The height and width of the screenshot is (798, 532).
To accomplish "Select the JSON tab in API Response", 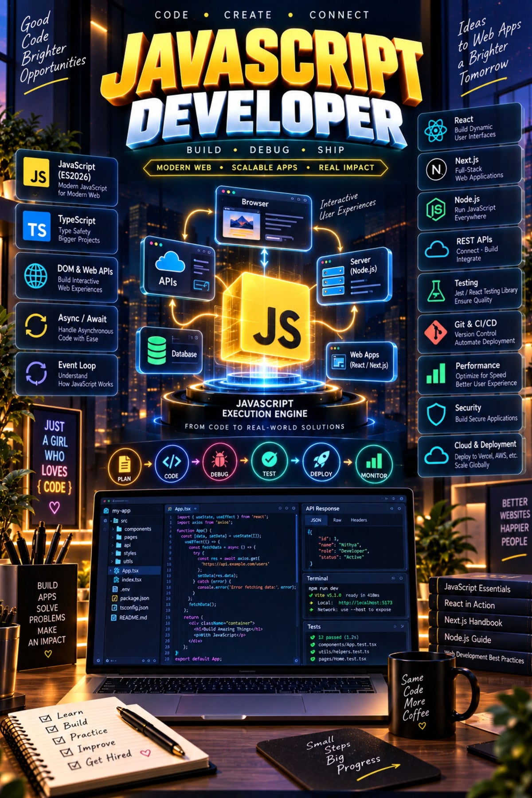I will tap(316, 520).
